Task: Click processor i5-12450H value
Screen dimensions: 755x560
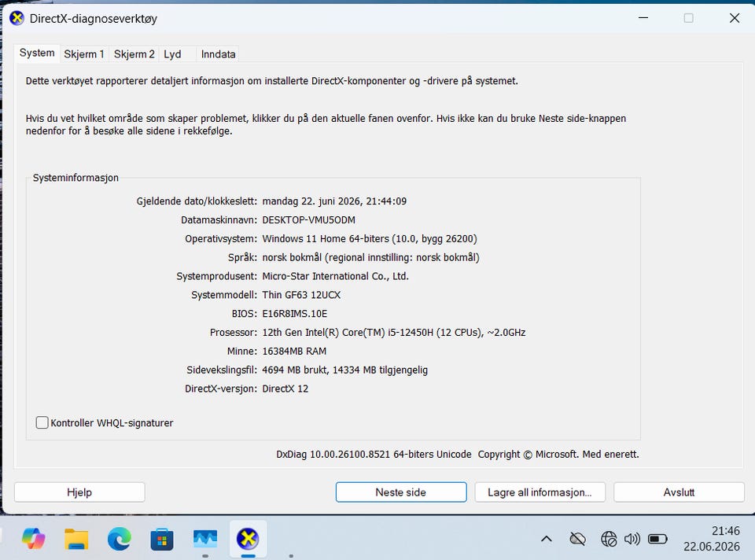Action: coord(394,332)
